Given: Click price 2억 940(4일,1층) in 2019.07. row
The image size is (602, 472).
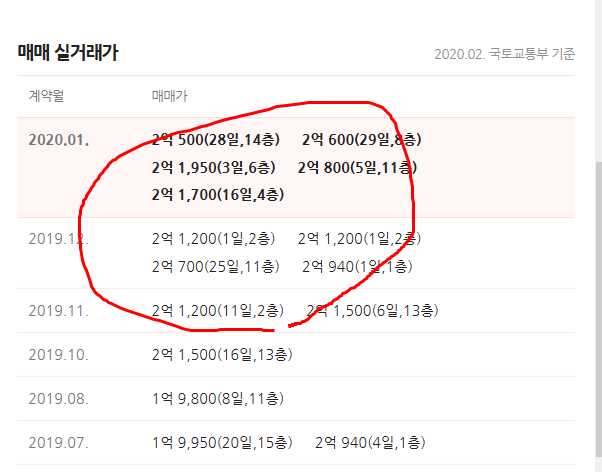Looking at the screenshot, I should [x=370, y=443].
